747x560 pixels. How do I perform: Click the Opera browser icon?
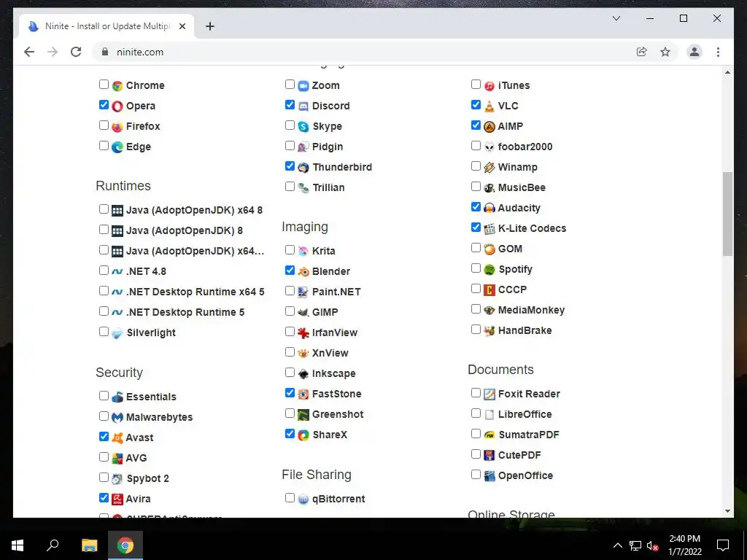(x=117, y=106)
